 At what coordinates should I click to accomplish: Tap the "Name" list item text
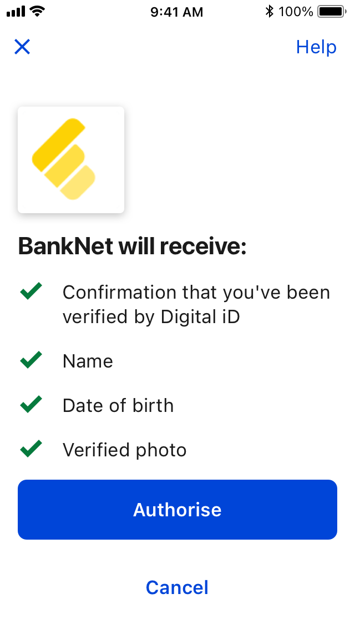[88, 361]
